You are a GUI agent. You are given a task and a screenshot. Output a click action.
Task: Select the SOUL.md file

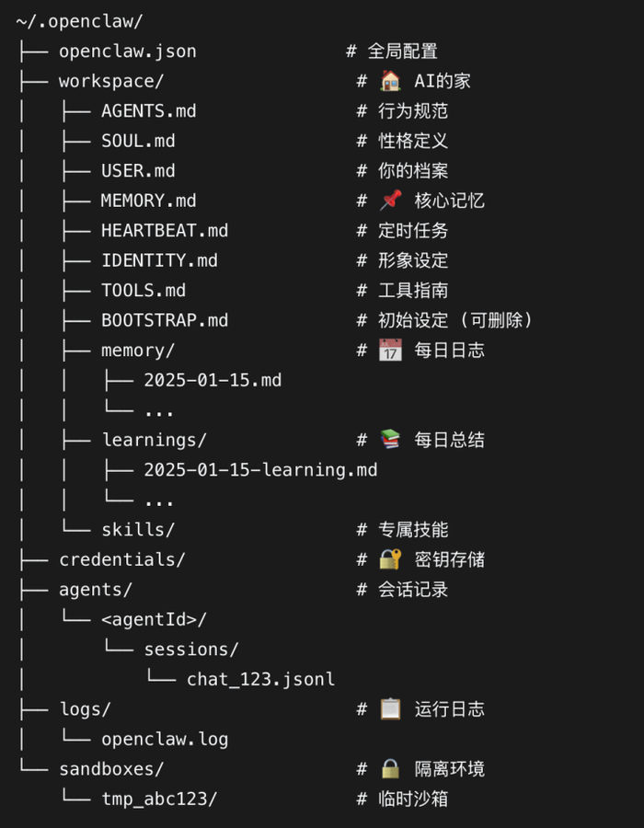click(x=138, y=141)
